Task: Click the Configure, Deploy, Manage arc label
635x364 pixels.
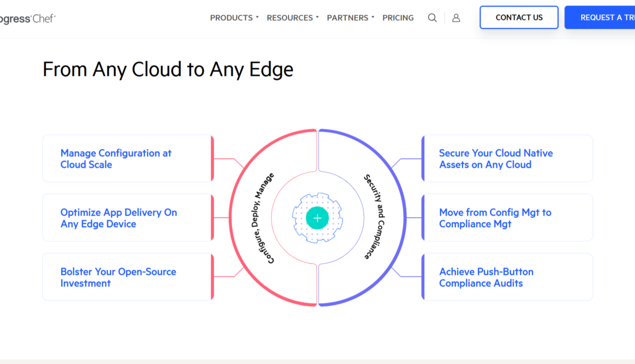Action: coord(270,218)
